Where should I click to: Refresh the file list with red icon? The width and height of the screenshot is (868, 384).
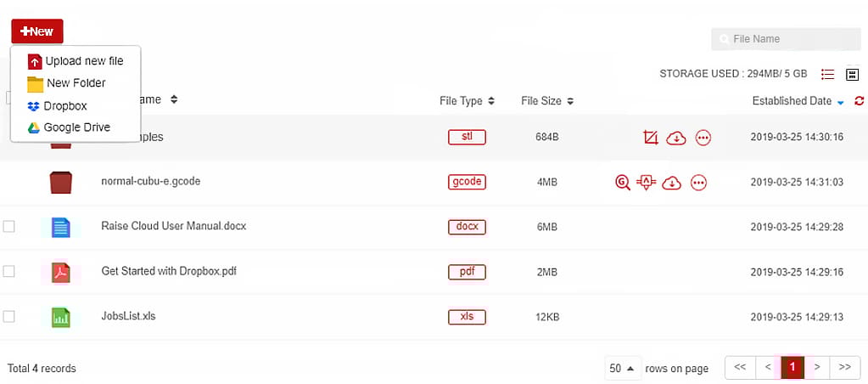860,101
